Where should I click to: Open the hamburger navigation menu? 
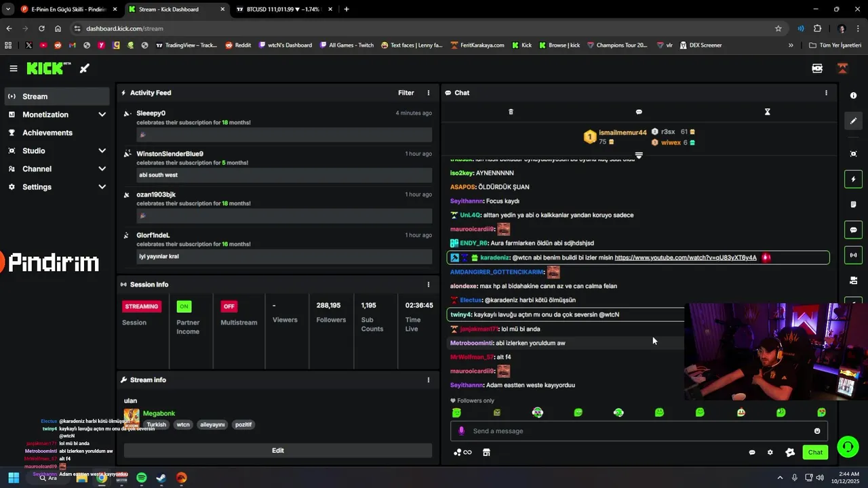click(14, 68)
